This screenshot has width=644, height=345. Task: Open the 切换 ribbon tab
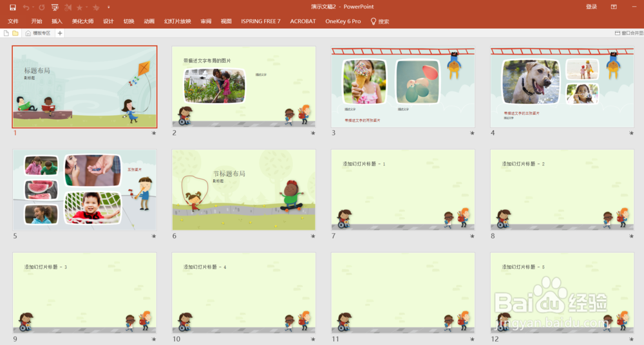pos(129,21)
